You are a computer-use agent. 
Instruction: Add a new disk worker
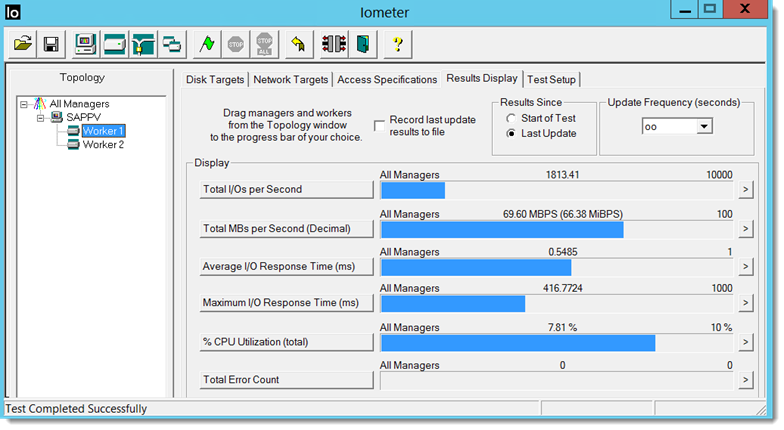114,44
